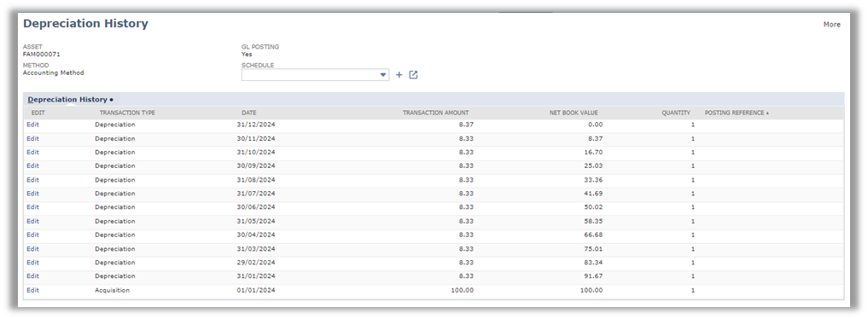Expand the Schedule dropdown arrow

(x=383, y=75)
